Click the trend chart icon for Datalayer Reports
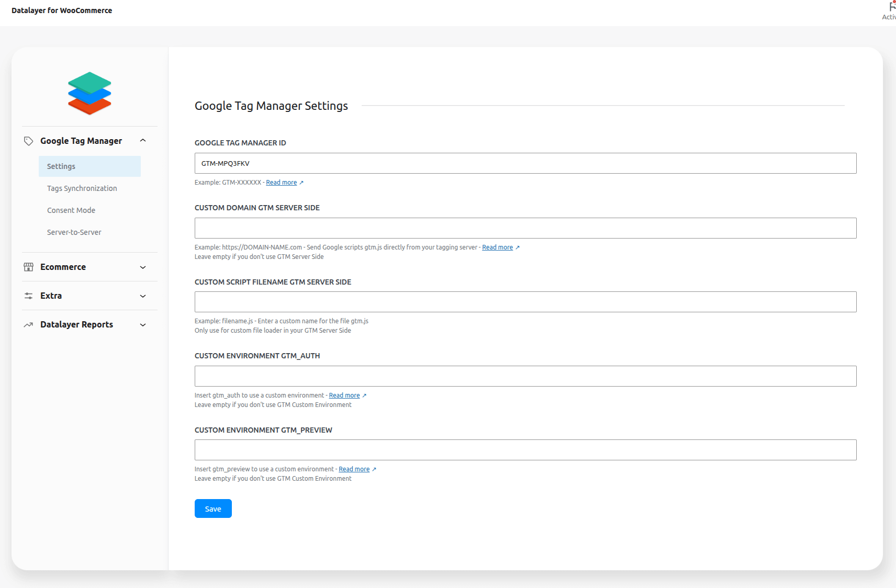The height and width of the screenshot is (588, 896). point(29,325)
